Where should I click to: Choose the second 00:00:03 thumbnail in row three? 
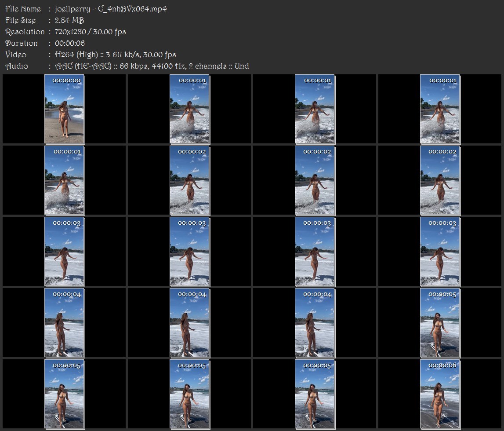pyautogui.click(x=190, y=252)
